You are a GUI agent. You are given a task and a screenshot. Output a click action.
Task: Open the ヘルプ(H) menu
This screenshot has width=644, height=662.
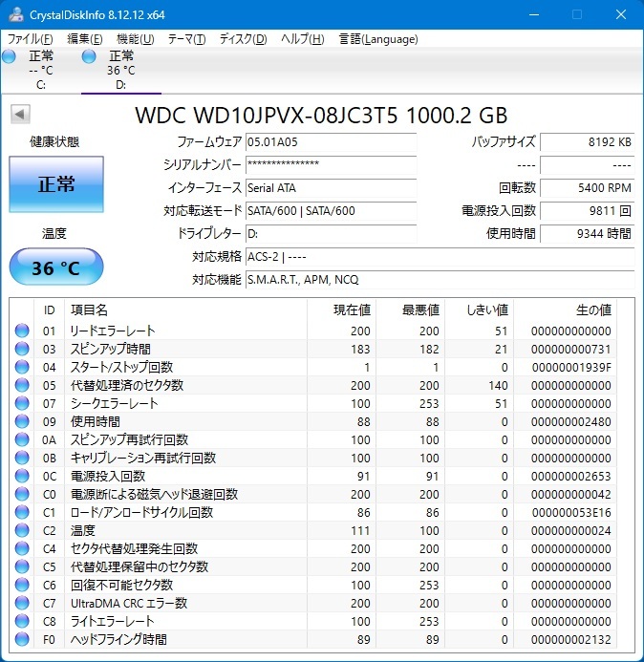click(x=303, y=39)
